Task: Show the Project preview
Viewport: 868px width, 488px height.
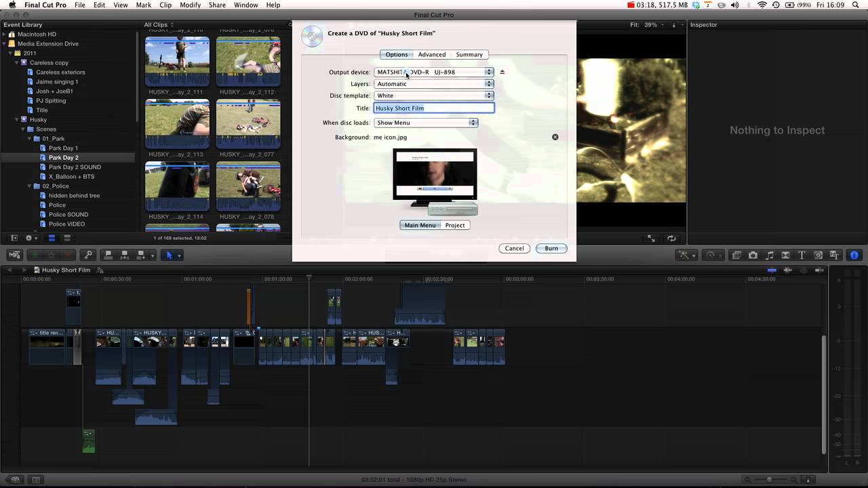Action: (455, 225)
